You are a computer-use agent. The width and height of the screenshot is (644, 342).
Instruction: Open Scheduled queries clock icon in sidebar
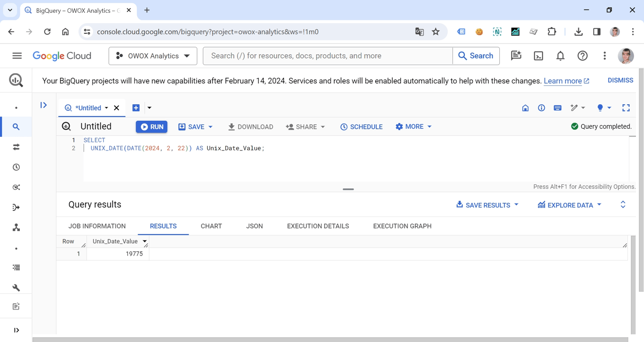tap(16, 167)
